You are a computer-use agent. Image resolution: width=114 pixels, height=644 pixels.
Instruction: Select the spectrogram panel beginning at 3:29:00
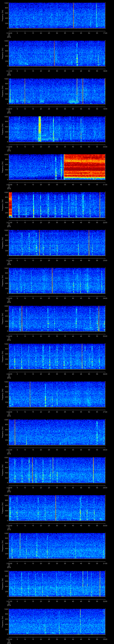57,508
